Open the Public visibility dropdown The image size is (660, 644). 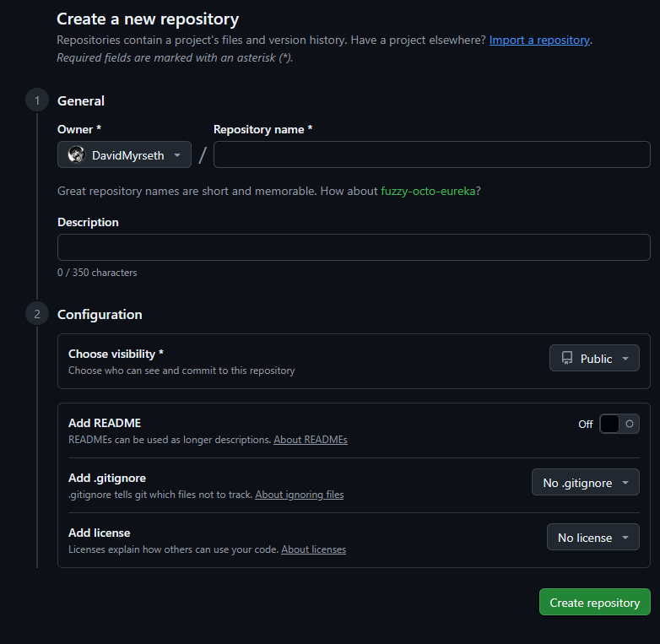(594, 359)
